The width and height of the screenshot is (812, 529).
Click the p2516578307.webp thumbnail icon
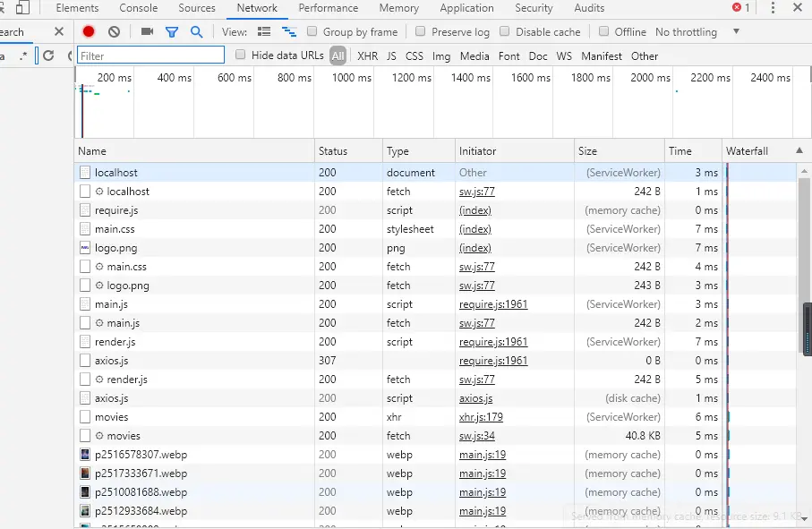(x=85, y=455)
